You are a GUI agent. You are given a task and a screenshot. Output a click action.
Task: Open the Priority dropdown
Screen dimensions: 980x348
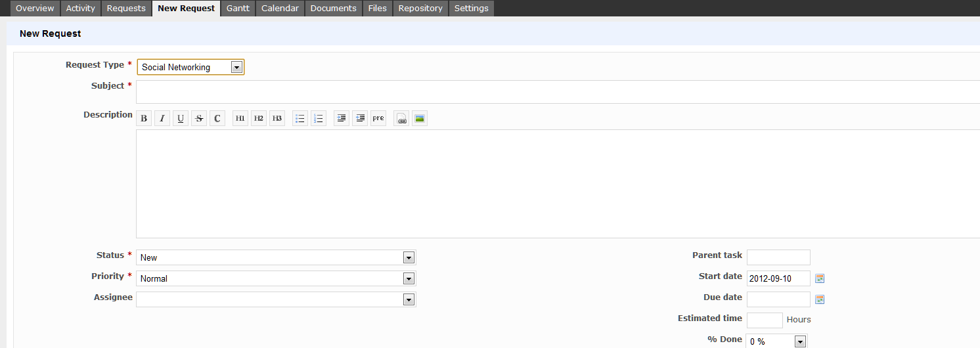(x=276, y=278)
